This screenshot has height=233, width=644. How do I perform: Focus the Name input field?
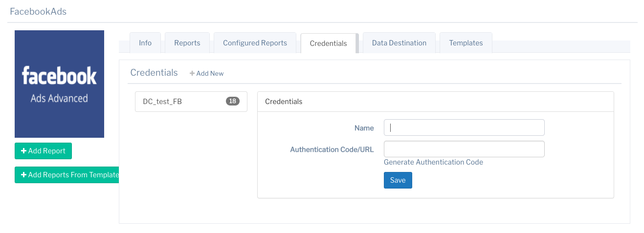point(464,127)
